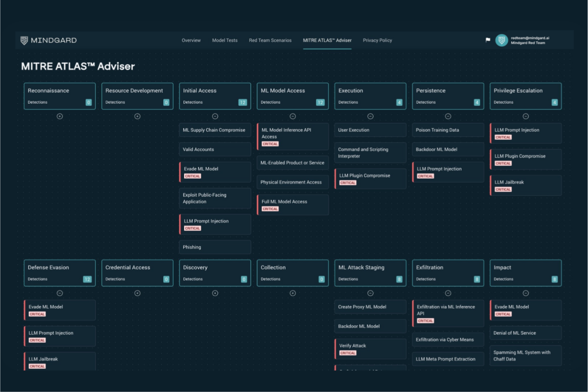
Task: Open Exfiltration via ML Inference API technique
Action: pos(448,313)
